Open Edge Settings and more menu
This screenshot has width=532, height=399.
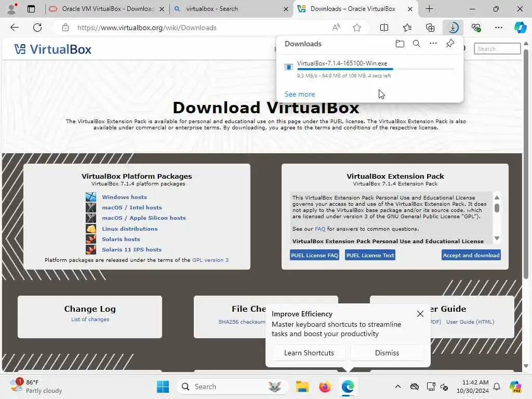(499, 28)
